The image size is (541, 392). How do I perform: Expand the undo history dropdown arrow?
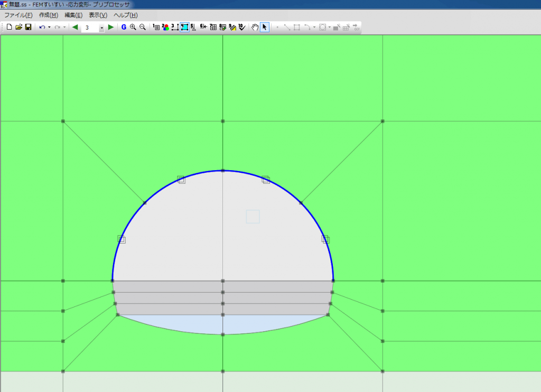pos(49,27)
